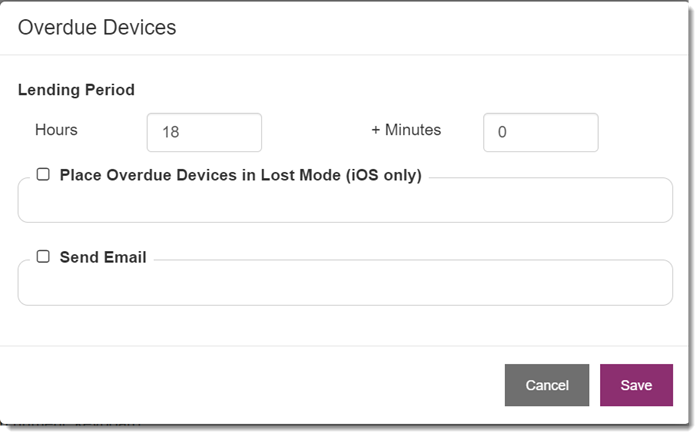Focus the Minutes input field
This screenshot has width=700, height=437.
pyautogui.click(x=541, y=132)
